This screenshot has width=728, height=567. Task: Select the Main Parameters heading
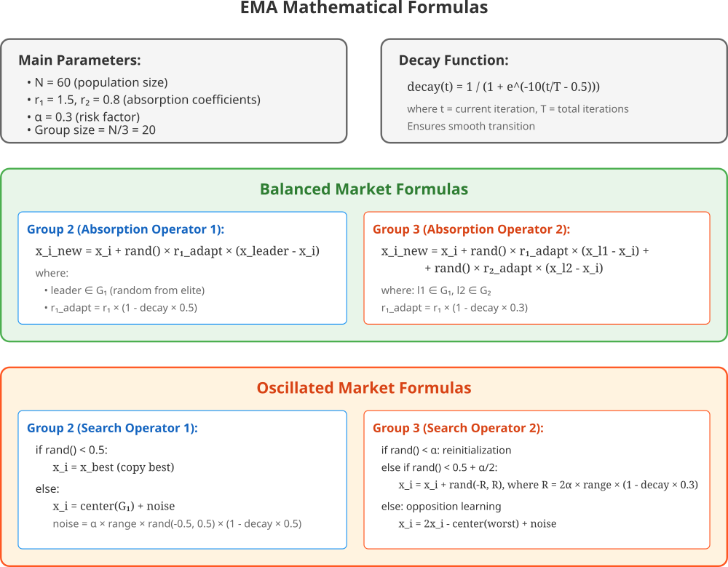(x=79, y=60)
